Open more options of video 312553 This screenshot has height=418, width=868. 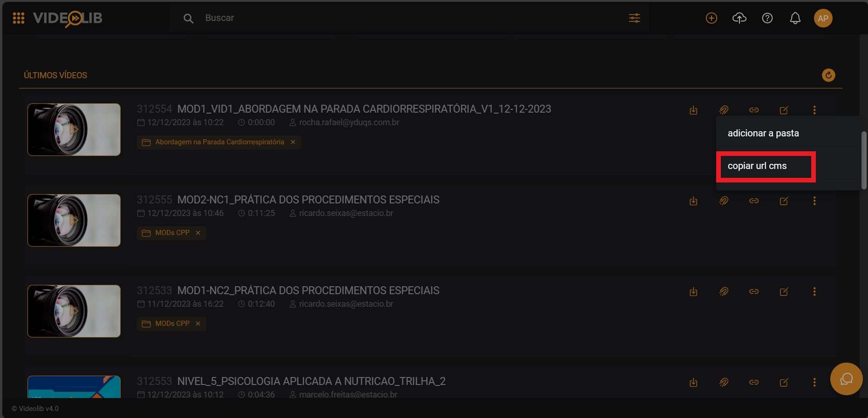(x=814, y=382)
